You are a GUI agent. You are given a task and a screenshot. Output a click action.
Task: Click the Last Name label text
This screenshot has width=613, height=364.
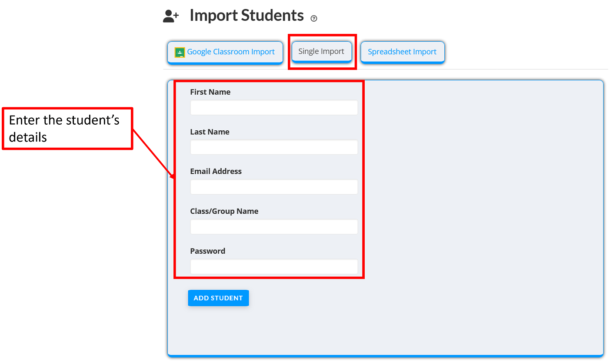[x=210, y=132]
